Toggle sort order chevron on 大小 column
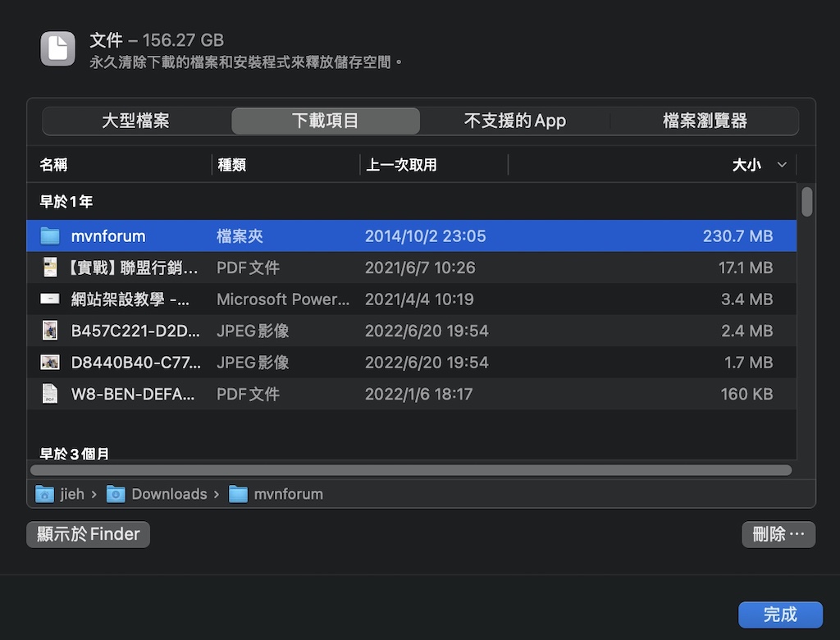 782,165
